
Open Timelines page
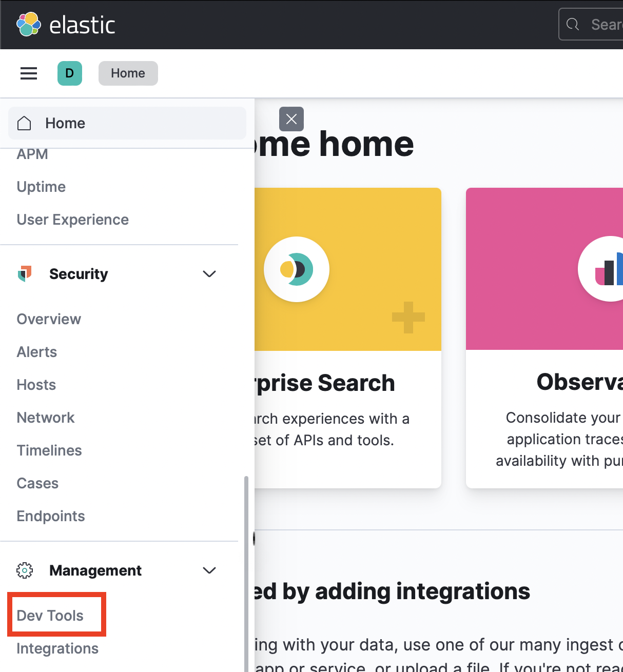[x=49, y=450]
